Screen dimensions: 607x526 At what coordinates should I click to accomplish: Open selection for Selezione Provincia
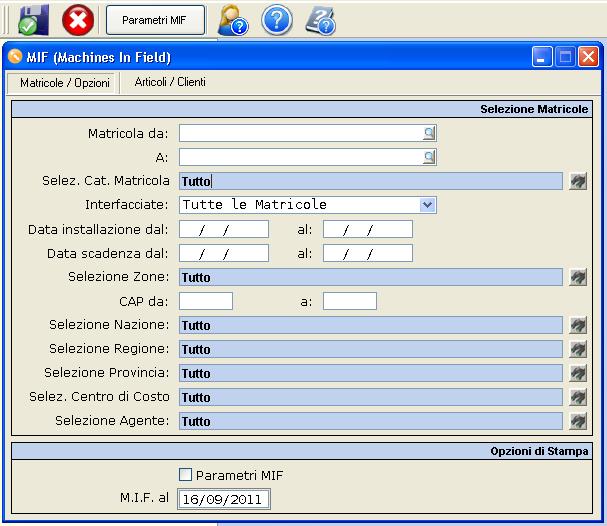[x=578, y=373]
